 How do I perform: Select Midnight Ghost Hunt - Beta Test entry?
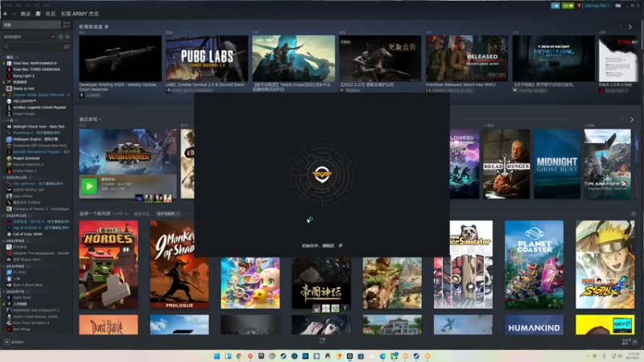39,126
